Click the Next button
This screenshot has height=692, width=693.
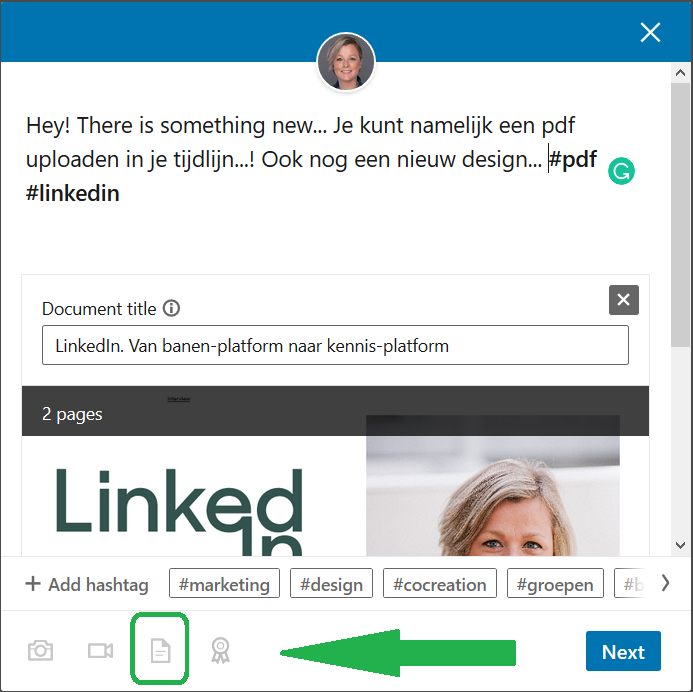[623, 651]
